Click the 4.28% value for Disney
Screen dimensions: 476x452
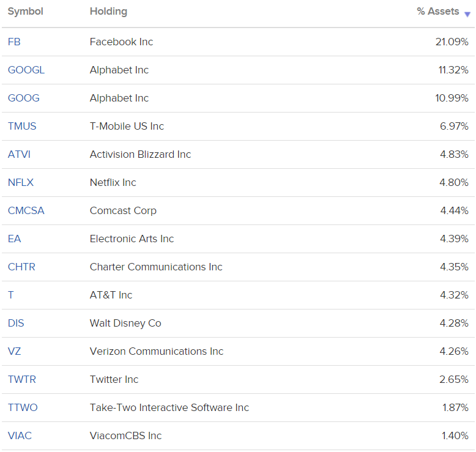tap(454, 323)
